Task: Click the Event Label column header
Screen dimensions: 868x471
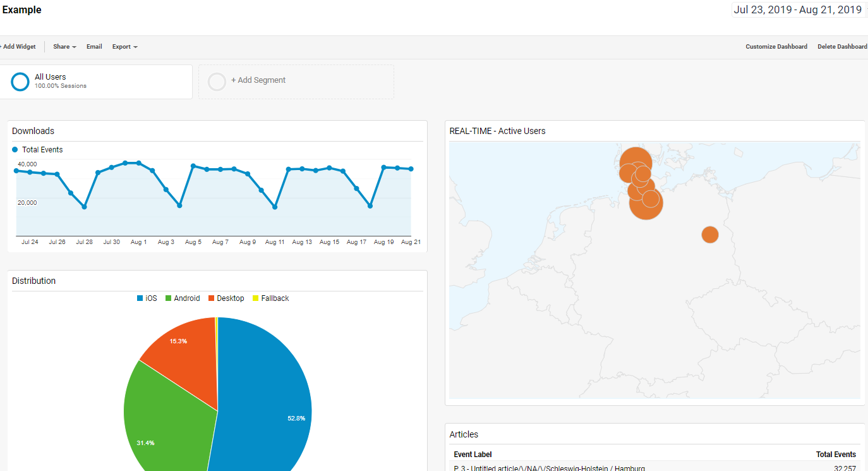Action: click(x=473, y=455)
